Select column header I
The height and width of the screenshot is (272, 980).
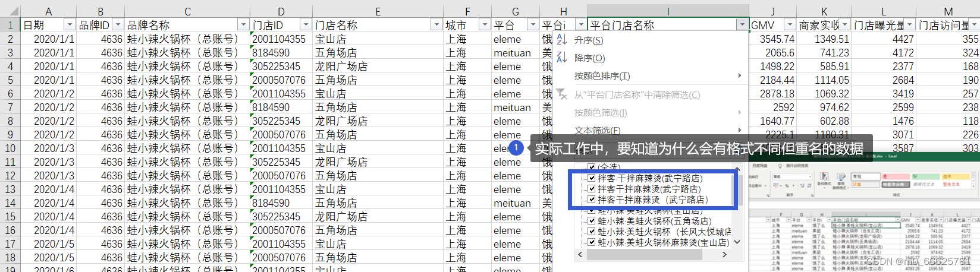click(668, 11)
